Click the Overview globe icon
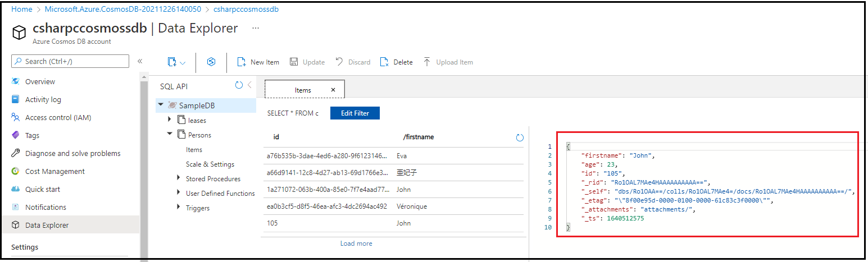 pos(16,81)
